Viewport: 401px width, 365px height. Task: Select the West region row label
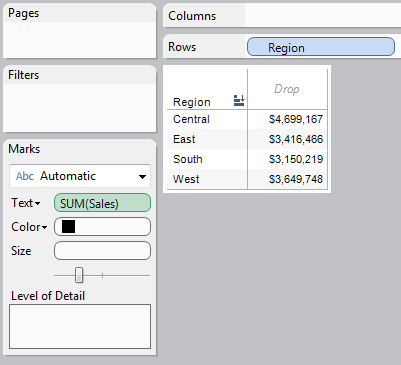tap(186, 179)
